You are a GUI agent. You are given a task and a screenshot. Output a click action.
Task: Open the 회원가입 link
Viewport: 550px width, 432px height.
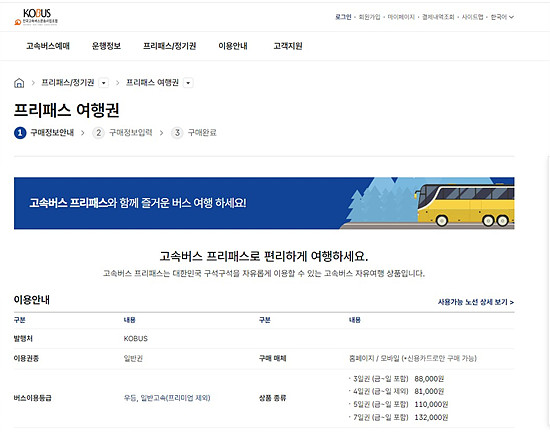point(369,17)
